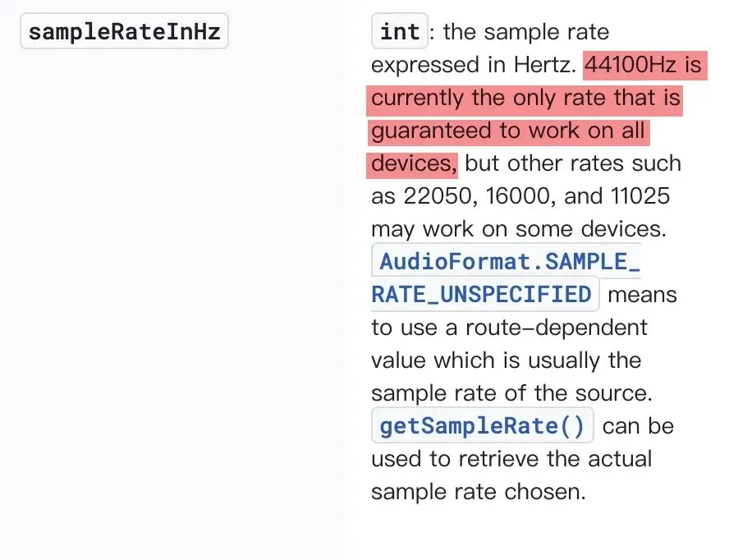752x560 pixels.
Task: Click the final text "sample rate chosen."
Action: coord(479,492)
